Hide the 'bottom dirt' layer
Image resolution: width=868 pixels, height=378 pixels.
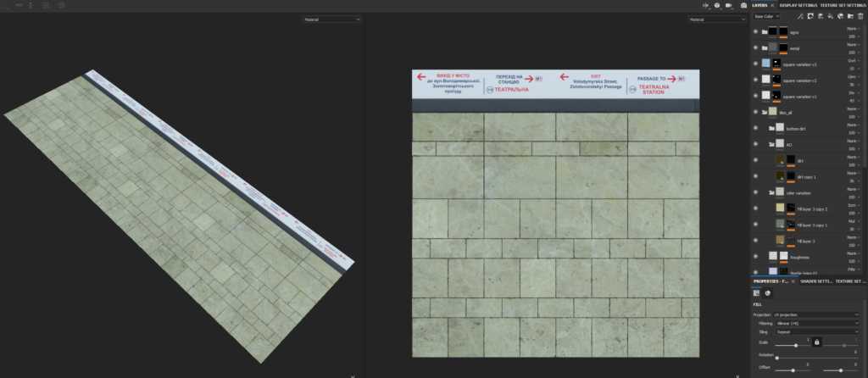[755, 128]
